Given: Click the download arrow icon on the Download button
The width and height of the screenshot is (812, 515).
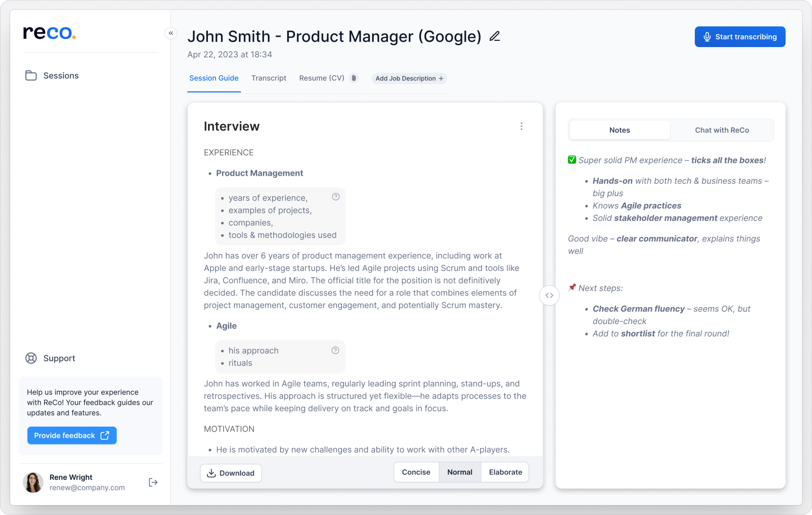Looking at the screenshot, I should click(212, 473).
